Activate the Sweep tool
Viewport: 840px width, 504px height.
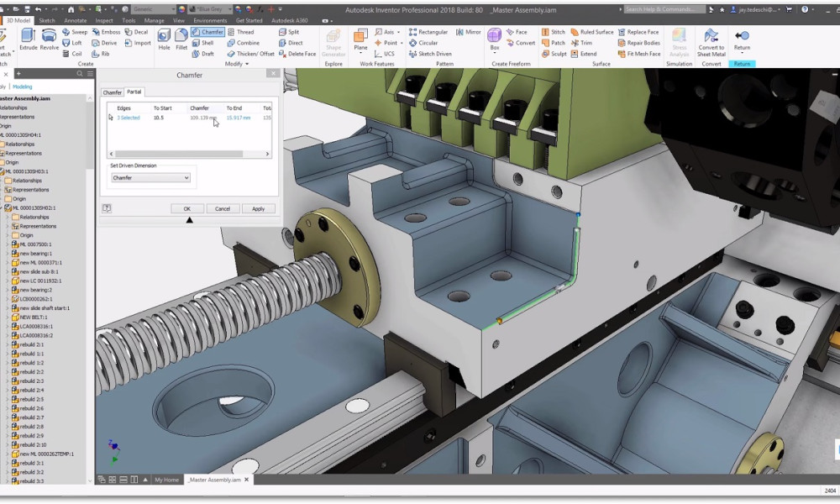[x=75, y=32]
